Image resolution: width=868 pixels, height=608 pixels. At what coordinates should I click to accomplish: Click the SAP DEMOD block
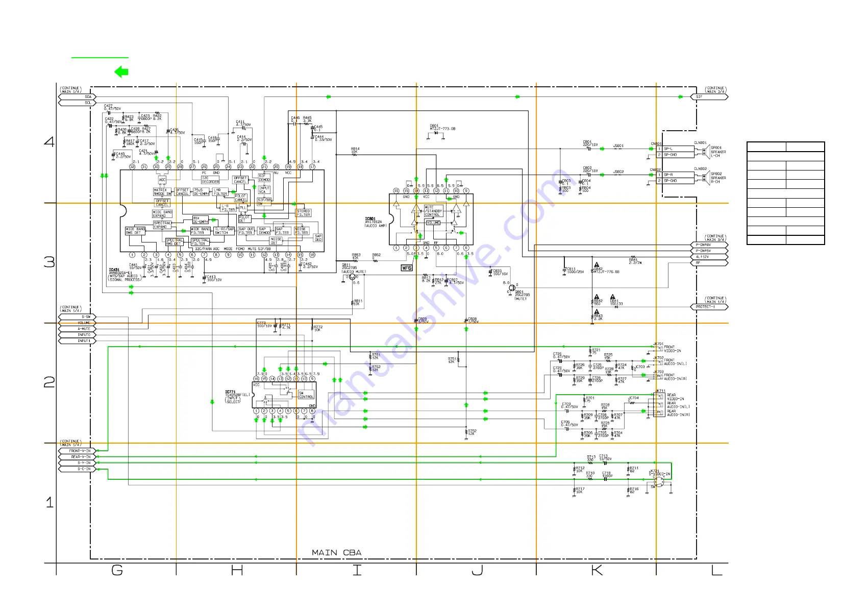click(x=264, y=231)
